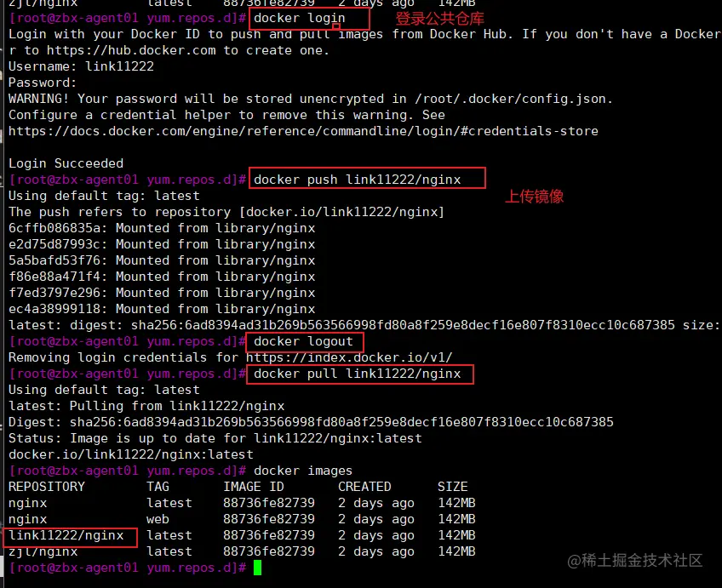
Task: Click the 'Digest: sha256:6ad8394...' line
Action: point(311,422)
